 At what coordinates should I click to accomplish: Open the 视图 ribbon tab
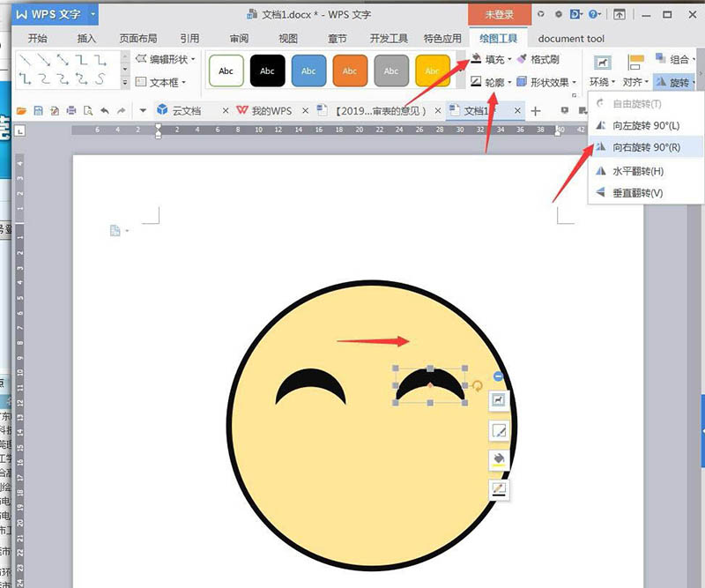point(288,39)
